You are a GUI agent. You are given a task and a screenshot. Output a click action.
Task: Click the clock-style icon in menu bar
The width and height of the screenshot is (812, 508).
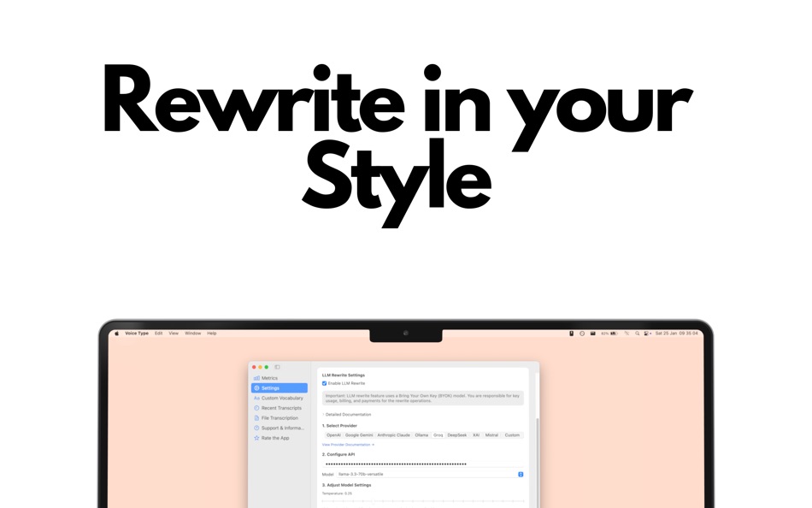point(582,334)
